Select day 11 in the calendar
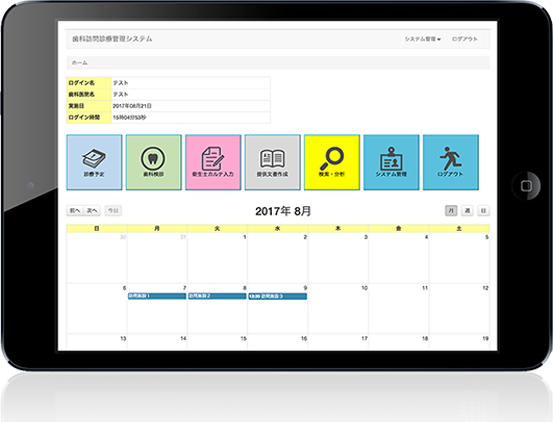The height and width of the screenshot is (422, 553). click(399, 308)
